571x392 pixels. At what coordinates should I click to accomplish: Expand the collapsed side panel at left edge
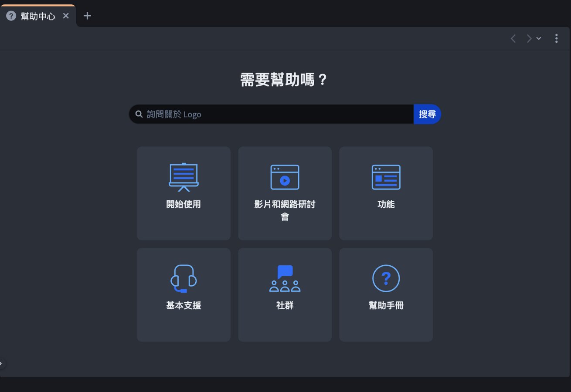pyautogui.click(x=2, y=363)
